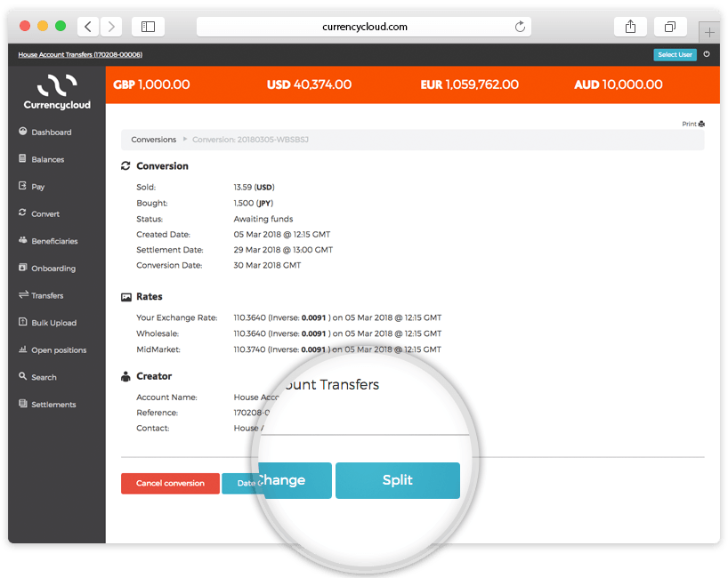Click the Awaiting funds status

pos(263,219)
